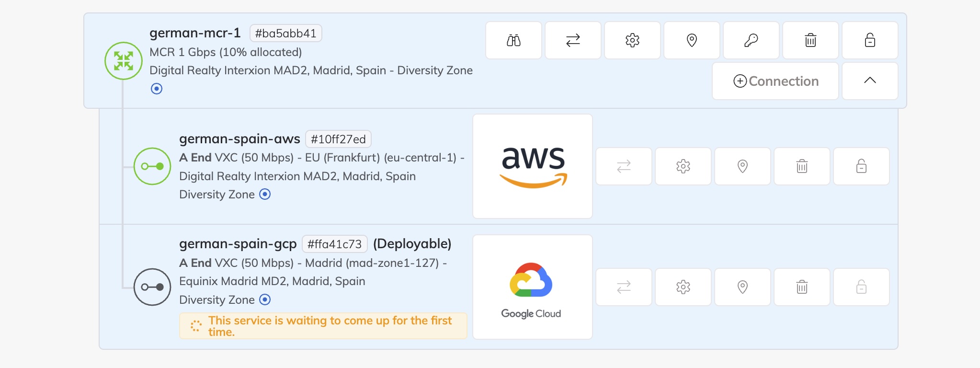Delete german-mcr-1 using the trash icon
This screenshot has height=368, width=980.
[810, 40]
